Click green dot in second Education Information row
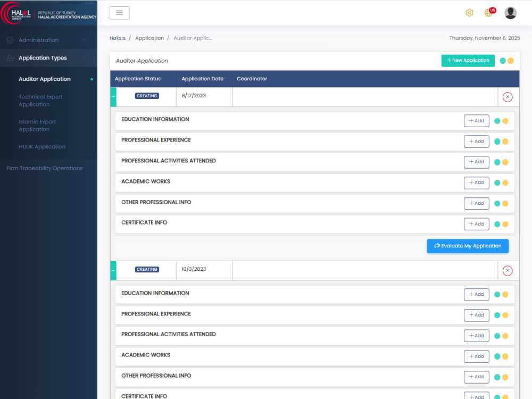 click(x=497, y=295)
